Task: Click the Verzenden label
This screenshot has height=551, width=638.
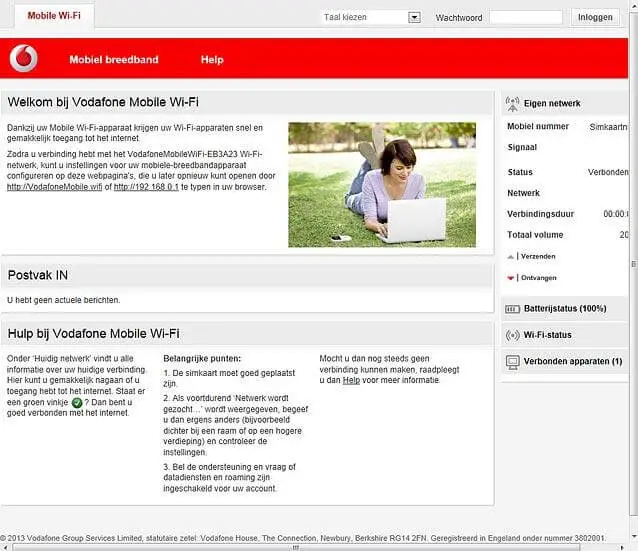Action: click(x=538, y=256)
